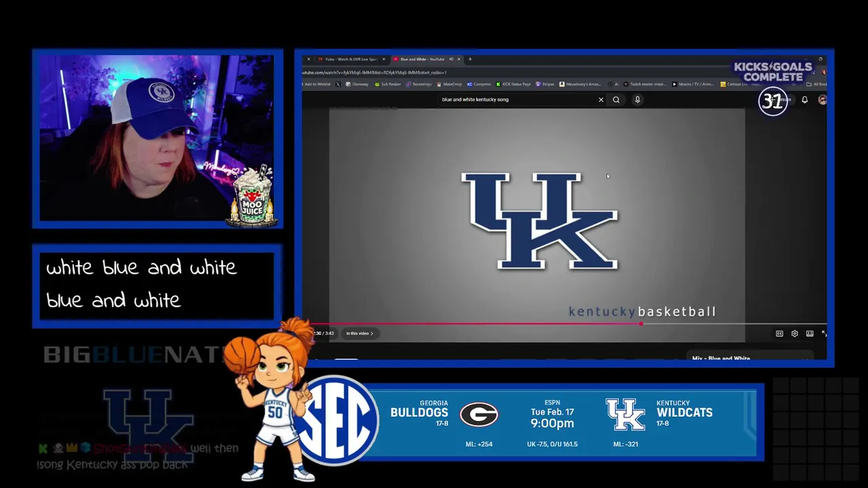
Task: Open the Compress bookmark
Action: point(479,84)
